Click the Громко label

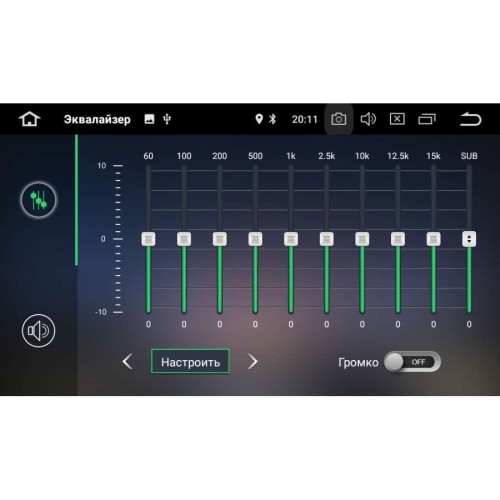358,362
